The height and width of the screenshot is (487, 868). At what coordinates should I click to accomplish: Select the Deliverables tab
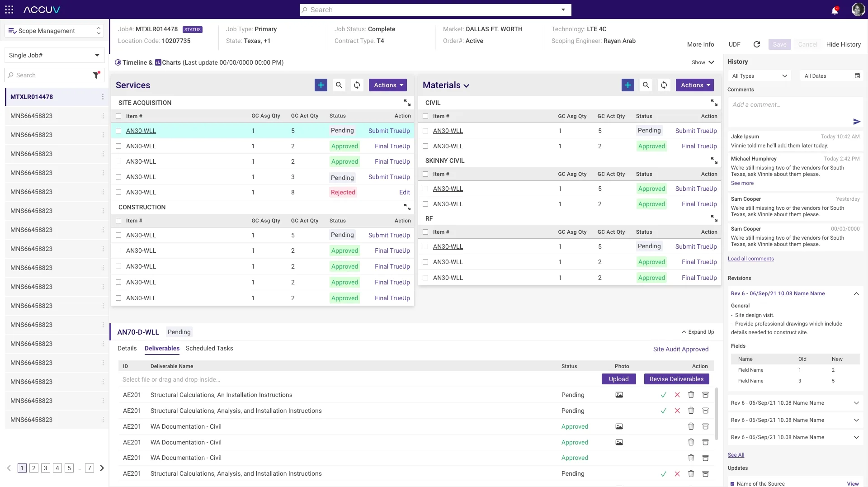click(162, 348)
